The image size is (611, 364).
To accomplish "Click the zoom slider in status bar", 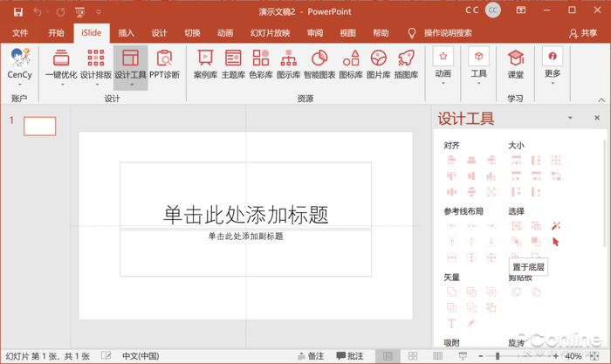I will coord(498,356).
